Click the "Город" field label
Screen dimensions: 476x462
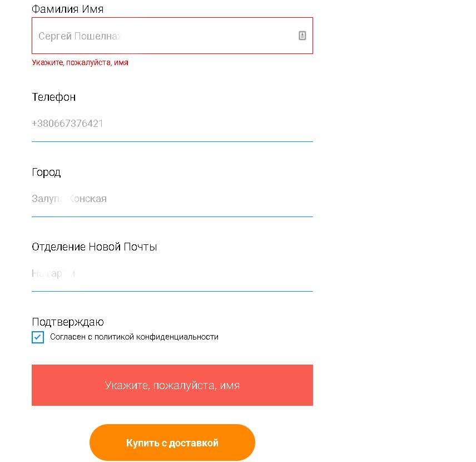(46, 172)
